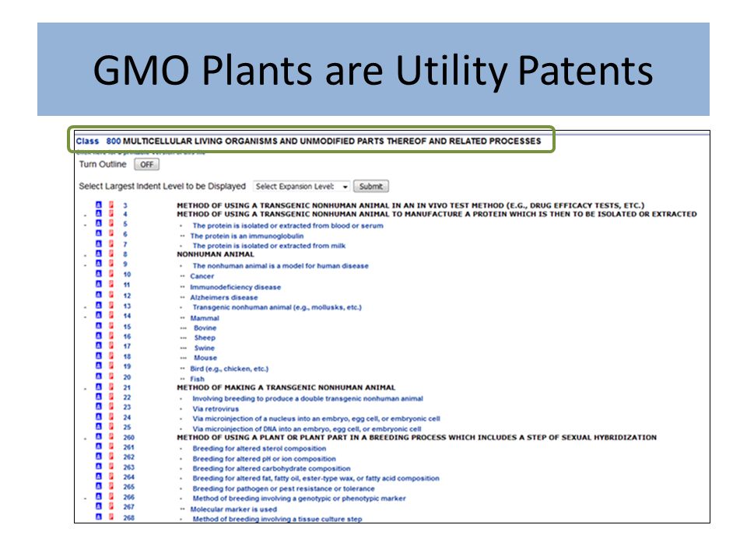
Task: Select the 'Bird (e.g., chicken, etc.)' entry
Action: 229,369
